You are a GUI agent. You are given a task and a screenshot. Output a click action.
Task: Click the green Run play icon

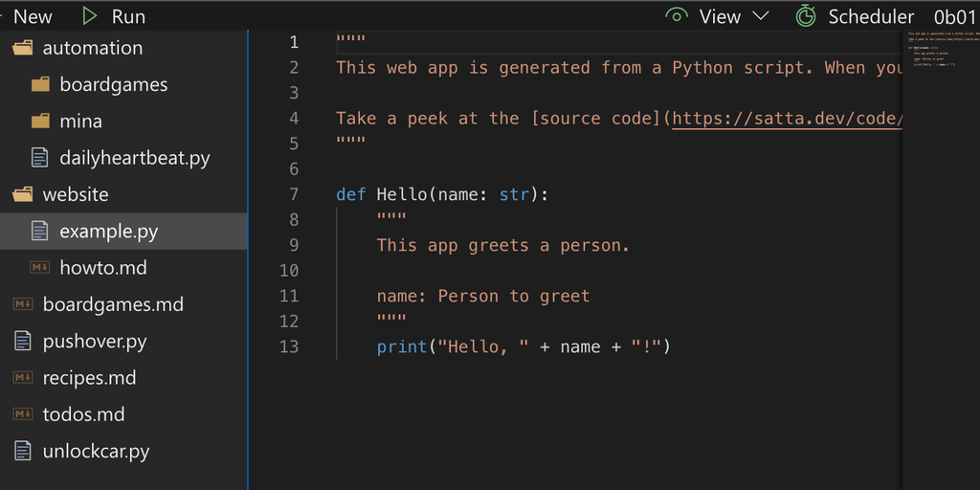point(90,15)
